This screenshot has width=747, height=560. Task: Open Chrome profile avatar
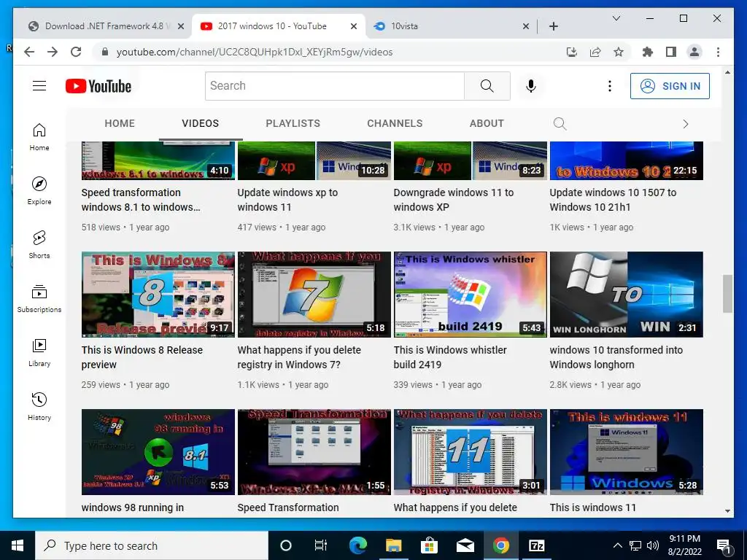(x=694, y=52)
